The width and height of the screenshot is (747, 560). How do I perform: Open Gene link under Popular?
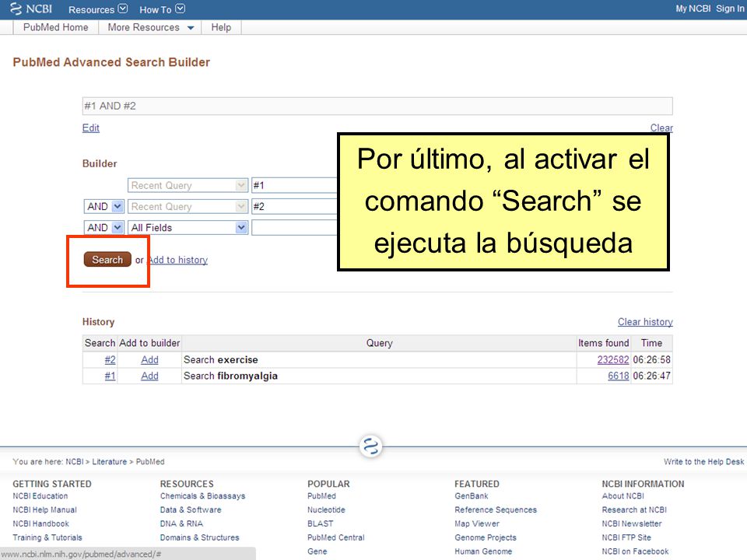click(317, 551)
